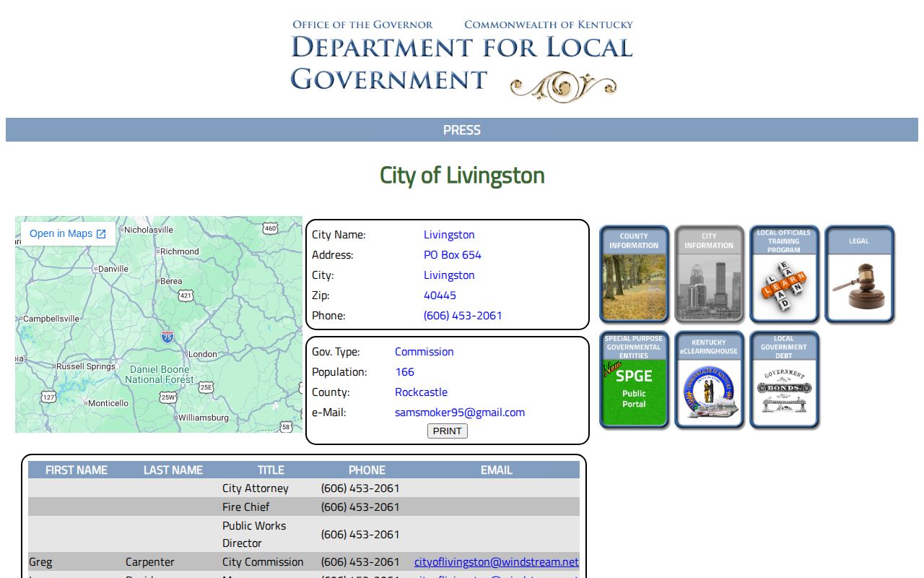The height and width of the screenshot is (578, 924).
Task: Open the County Information tile
Action: 634,274
